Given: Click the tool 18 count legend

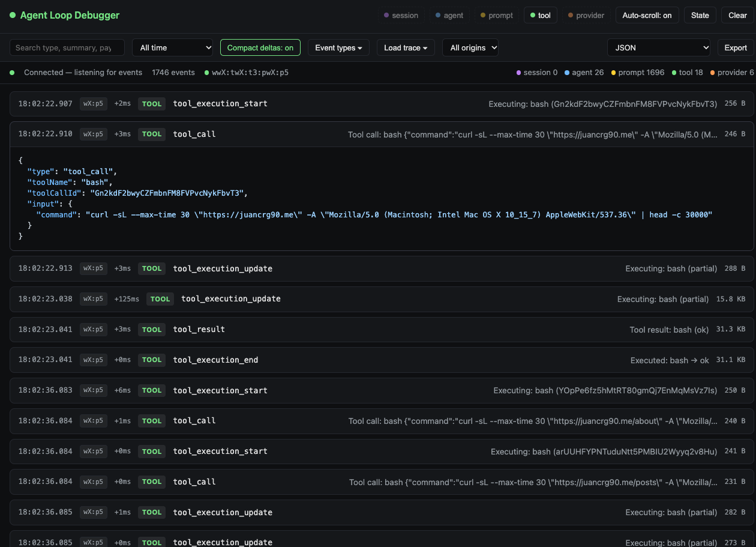Looking at the screenshot, I should pyautogui.click(x=687, y=72).
